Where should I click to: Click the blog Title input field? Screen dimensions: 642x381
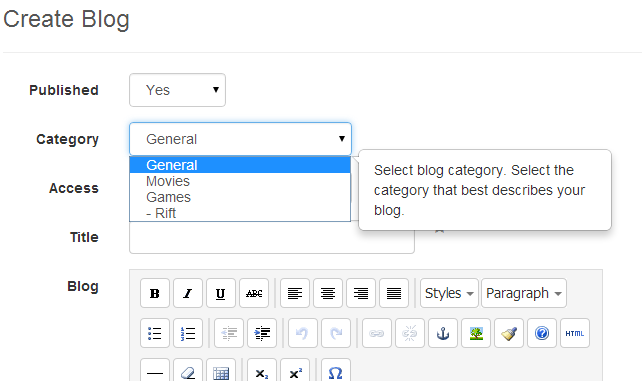click(x=272, y=238)
